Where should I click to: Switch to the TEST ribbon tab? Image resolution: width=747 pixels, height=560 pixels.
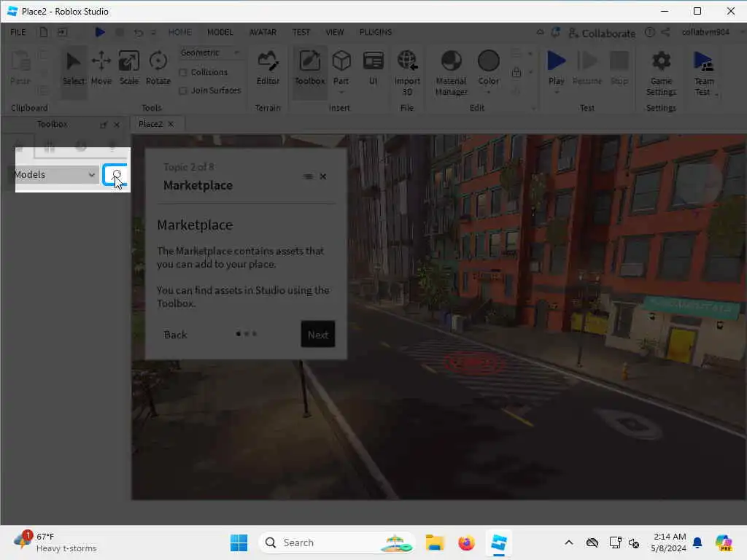pos(301,32)
